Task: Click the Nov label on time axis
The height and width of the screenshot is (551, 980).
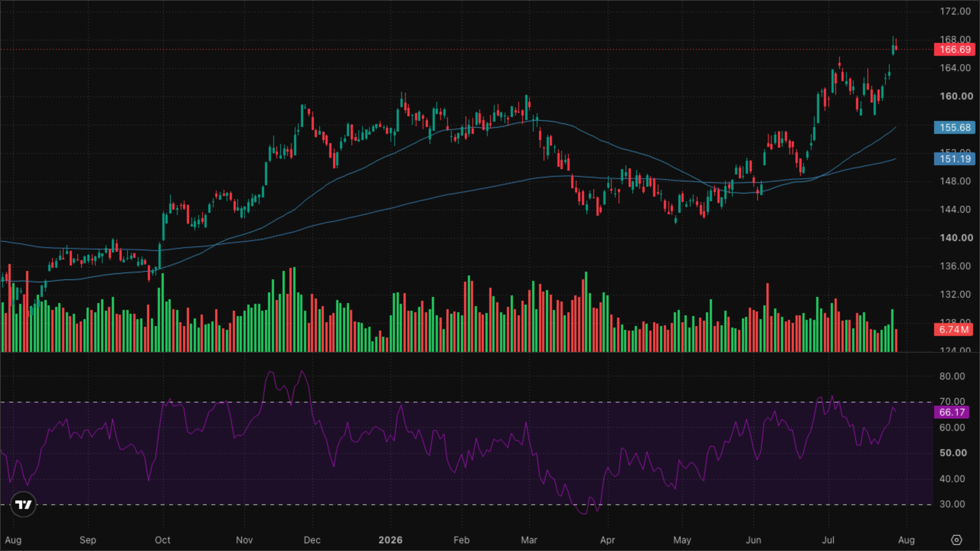Action: coord(244,540)
